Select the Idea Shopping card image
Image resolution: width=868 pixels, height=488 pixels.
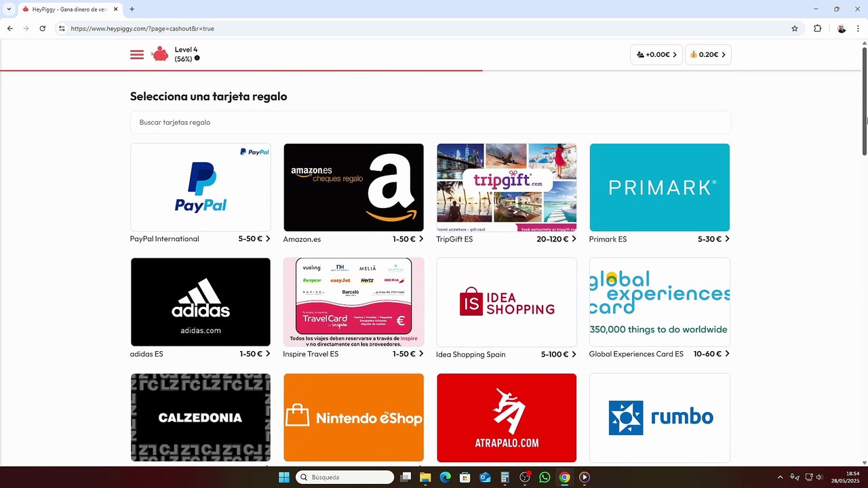(x=507, y=302)
